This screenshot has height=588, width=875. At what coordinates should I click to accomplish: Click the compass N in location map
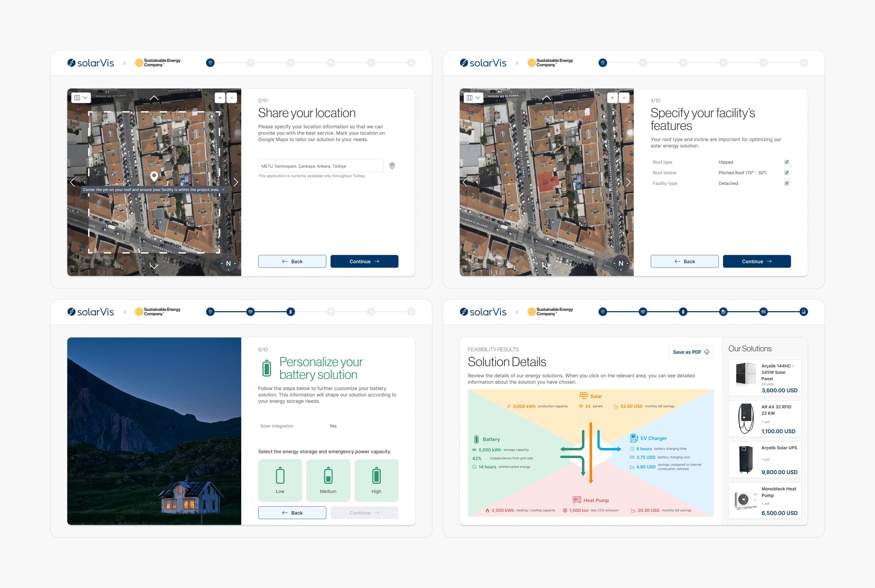pyautogui.click(x=228, y=263)
